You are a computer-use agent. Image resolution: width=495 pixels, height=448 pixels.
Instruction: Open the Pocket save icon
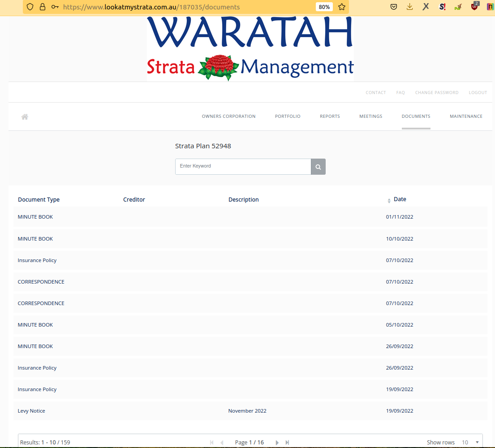[x=394, y=7]
